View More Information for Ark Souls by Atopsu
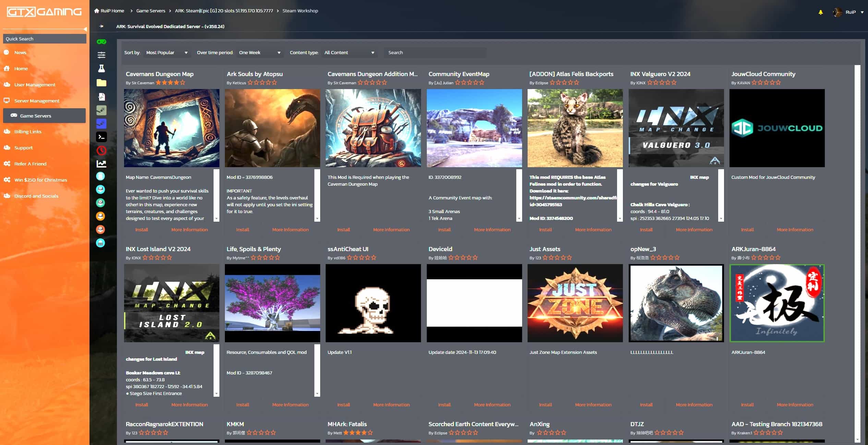 [290, 230]
